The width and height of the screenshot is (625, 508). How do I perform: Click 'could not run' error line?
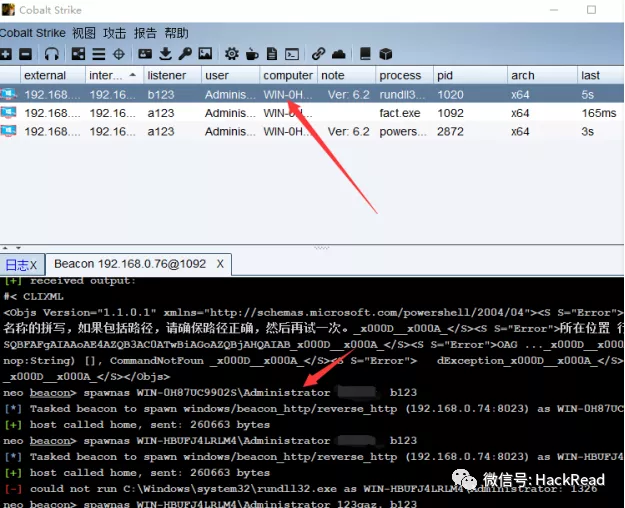click(x=301, y=488)
